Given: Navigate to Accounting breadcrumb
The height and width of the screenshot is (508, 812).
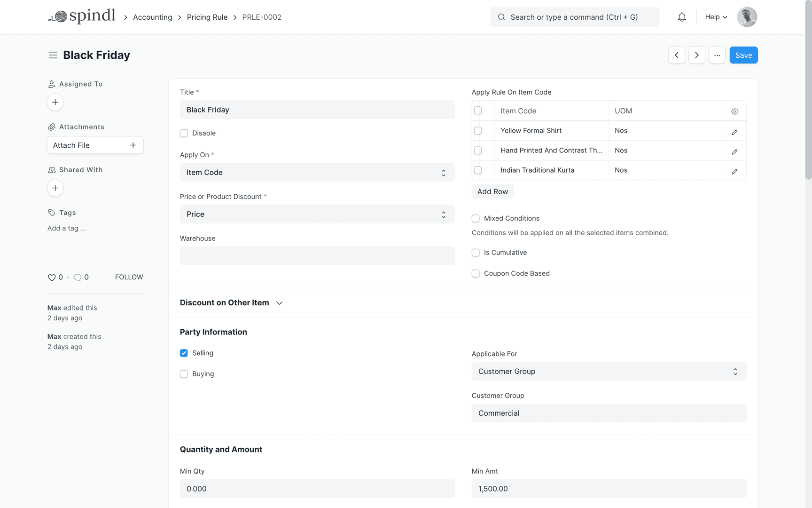Looking at the screenshot, I should (x=152, y=17).
